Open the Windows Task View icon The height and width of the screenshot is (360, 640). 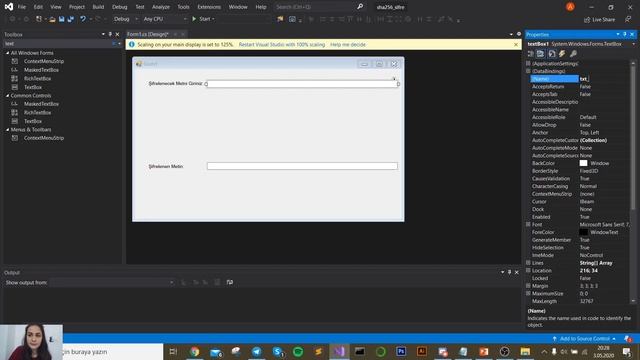coord(173,351)
